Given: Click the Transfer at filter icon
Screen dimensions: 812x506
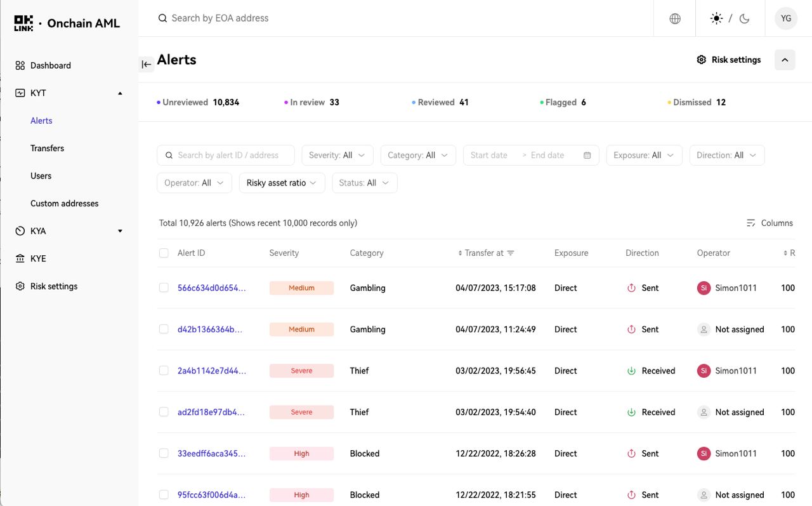Looking at the screenshot, I should click(x=511, y=253).
